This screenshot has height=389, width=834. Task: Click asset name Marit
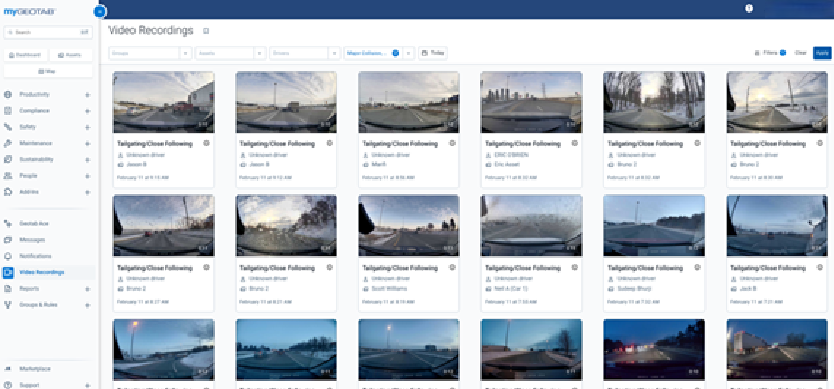[379, 165]
